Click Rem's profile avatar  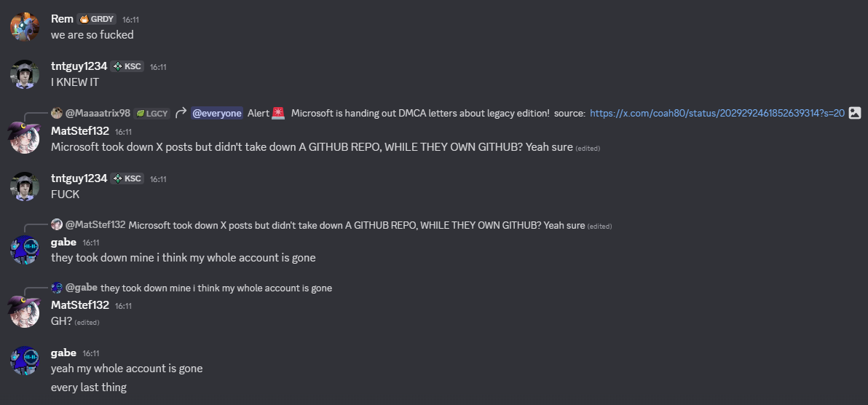tap(25, 26)
